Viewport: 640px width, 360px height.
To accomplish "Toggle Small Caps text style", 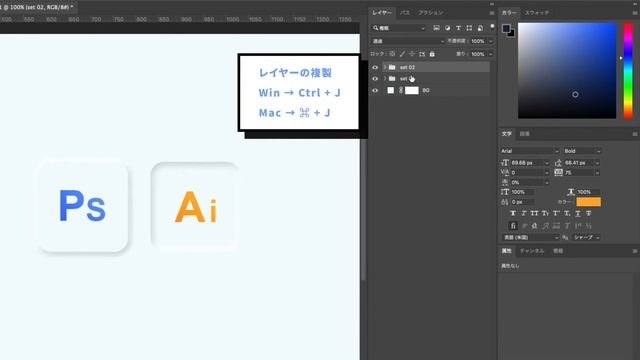I will pyautogui.click(x=545, y=213).
